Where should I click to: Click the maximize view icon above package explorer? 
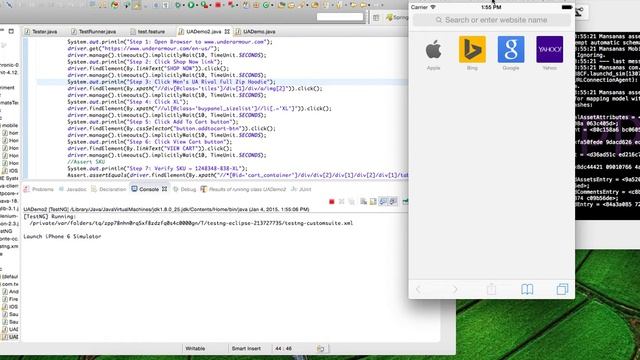[11, 31]
